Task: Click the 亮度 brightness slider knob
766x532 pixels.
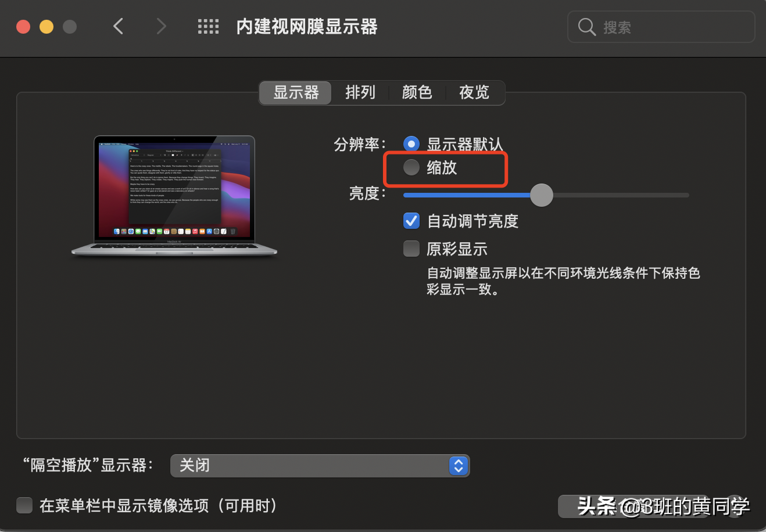Action: [542, 195]
